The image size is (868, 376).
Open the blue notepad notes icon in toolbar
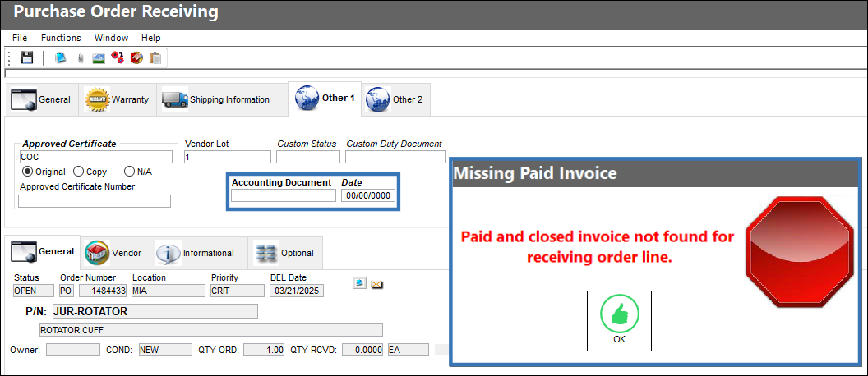[x=60, y=57]
